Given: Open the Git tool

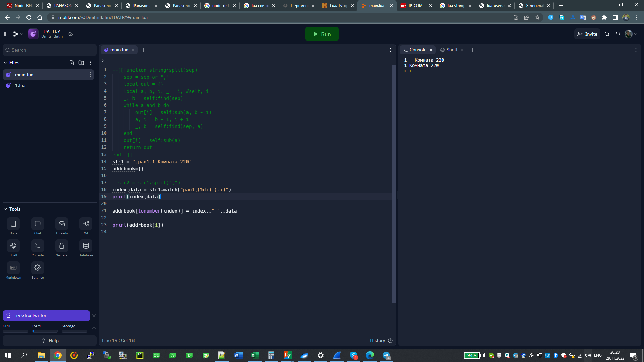Looking at the screenshot, I should coord(86,224).
